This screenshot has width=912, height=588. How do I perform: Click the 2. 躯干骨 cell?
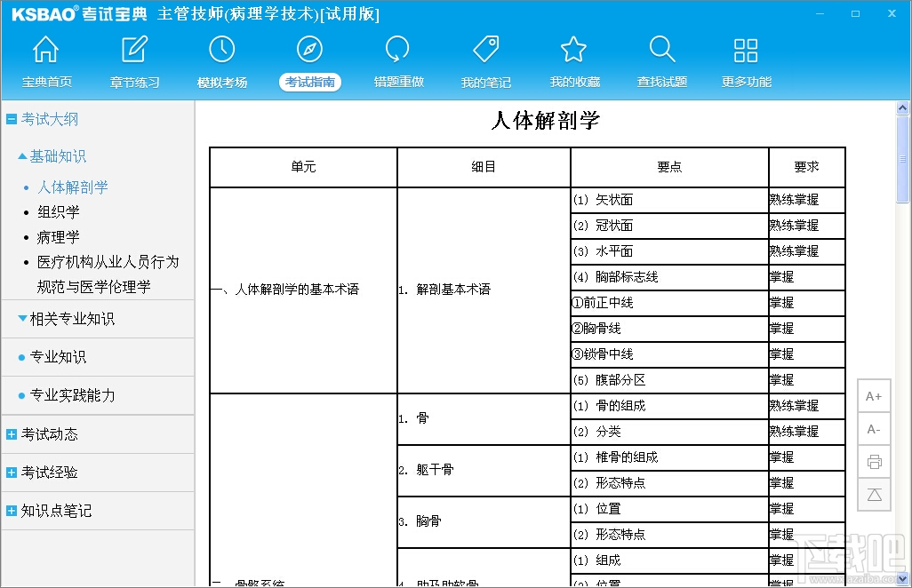click(x=484, y=470)
